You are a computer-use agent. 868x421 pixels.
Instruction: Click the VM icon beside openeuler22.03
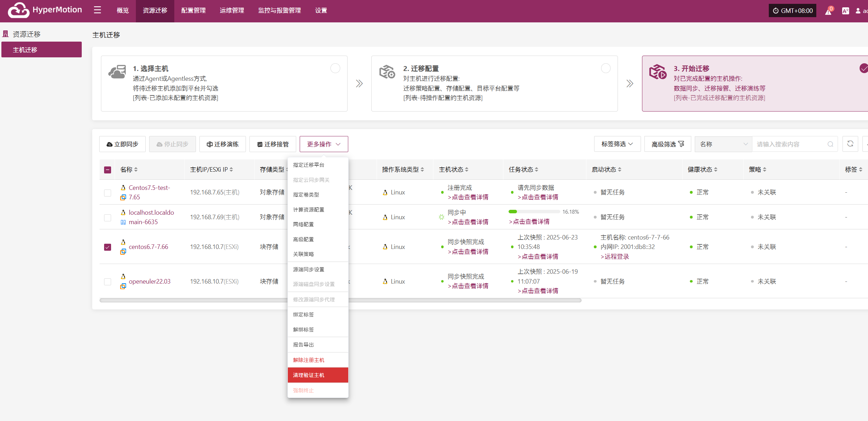(123, 286)
